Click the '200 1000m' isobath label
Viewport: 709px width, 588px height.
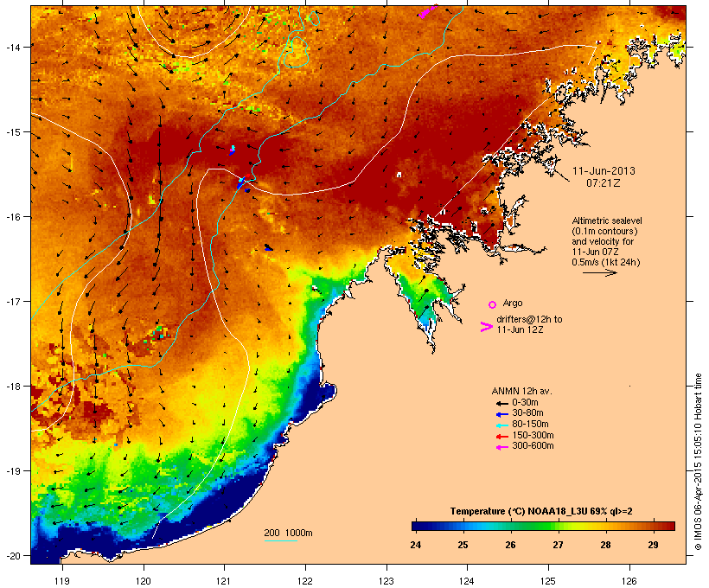point(288,533)
